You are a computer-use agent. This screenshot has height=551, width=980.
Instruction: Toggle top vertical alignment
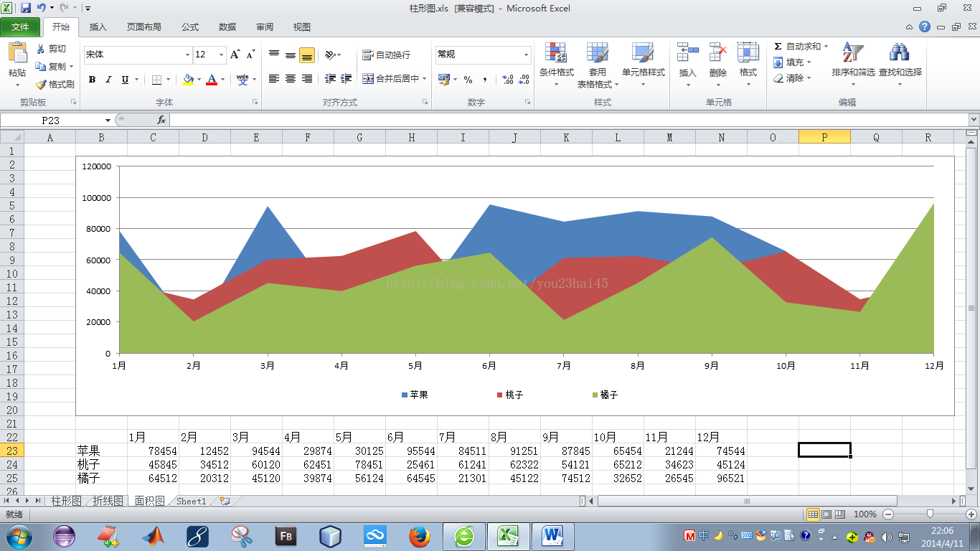pyautogui.click(x=274, y=55)
